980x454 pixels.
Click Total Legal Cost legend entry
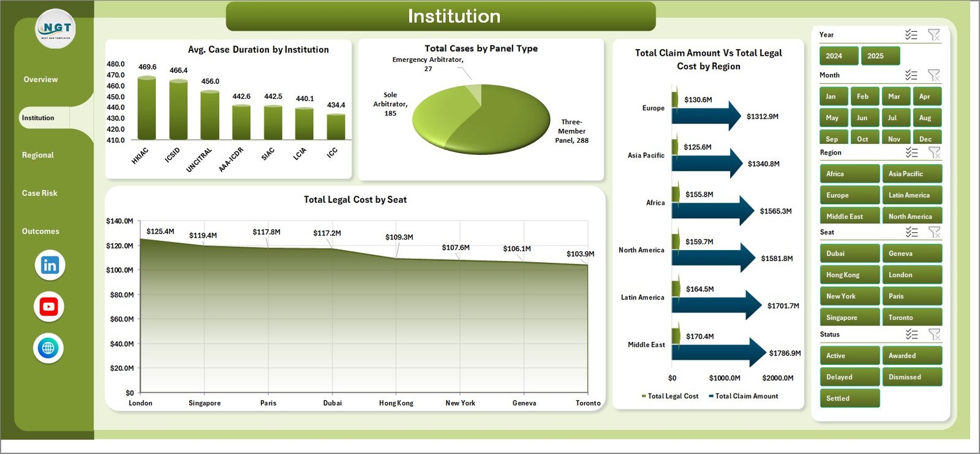669,396
